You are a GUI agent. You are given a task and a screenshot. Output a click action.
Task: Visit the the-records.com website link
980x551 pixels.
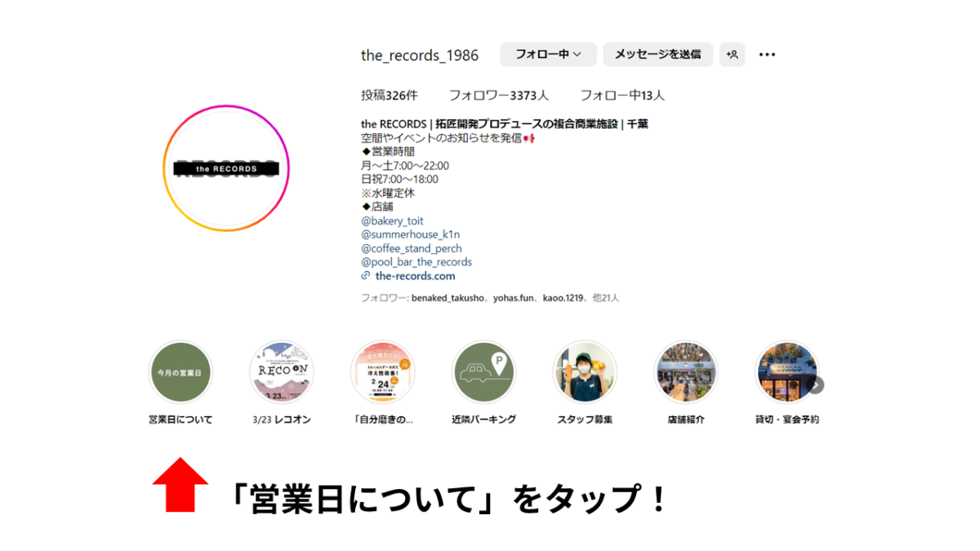[x=415, y=276]
